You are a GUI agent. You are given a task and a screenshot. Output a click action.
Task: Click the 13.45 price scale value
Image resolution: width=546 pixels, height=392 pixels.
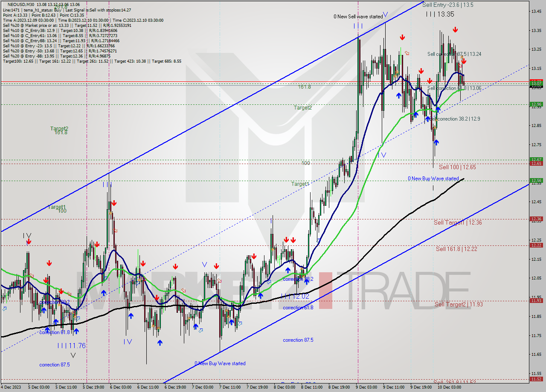(x=536, y=12)
